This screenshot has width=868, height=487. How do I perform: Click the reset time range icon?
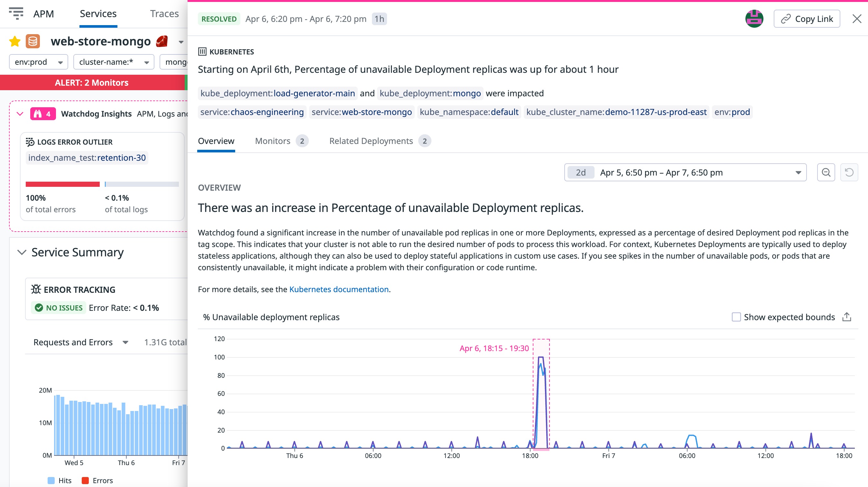point(849,173)
